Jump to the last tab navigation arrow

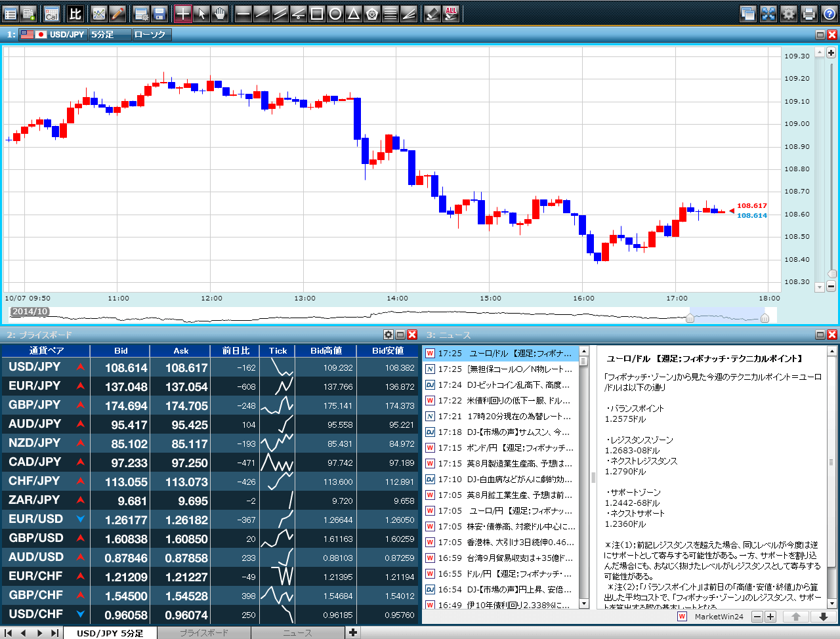[x=54, y=633]
